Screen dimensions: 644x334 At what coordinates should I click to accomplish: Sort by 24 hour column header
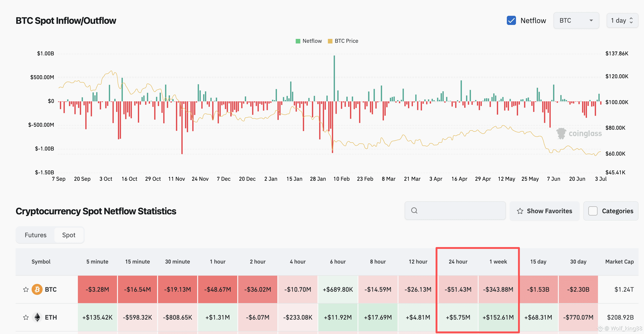[458, 261]
